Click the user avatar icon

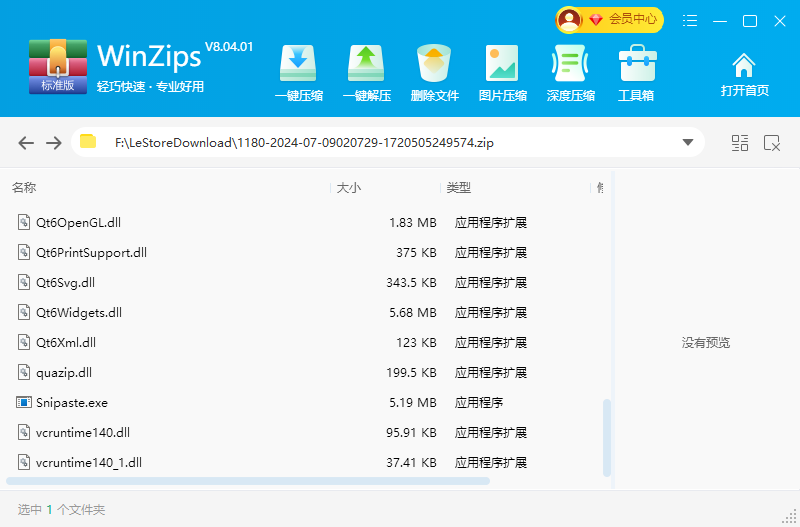(x=569, y=20)
